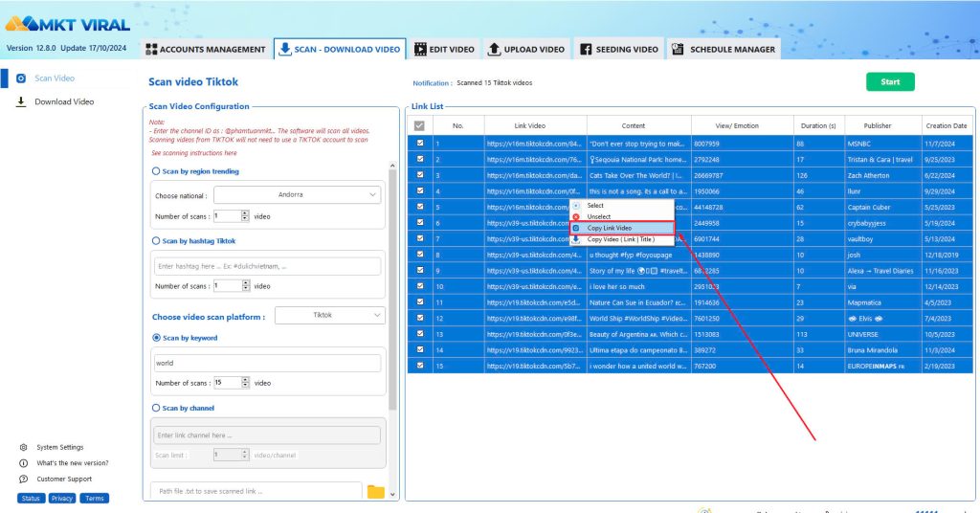This screenshot has height=513, width=980.
Task: Click scroll-up arrow of configuration panel
Action: (x=392, y=166)
